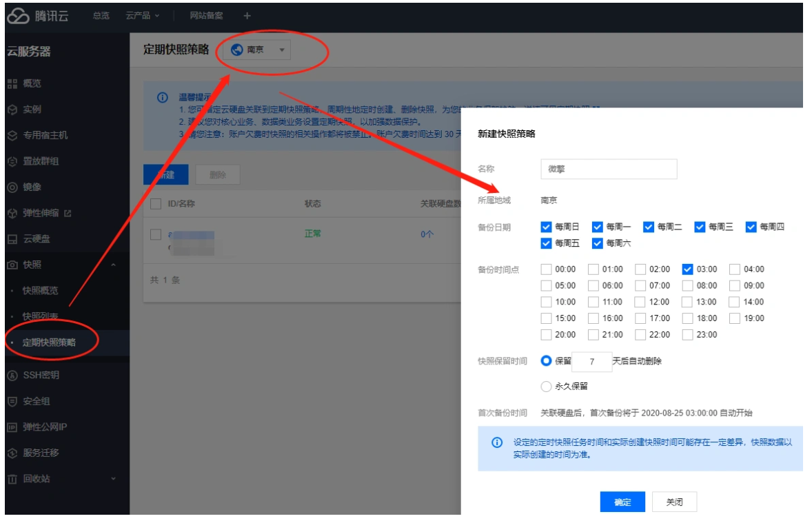Click the 回收站 trash icon
Image resolution: width=812 pixels, height=523 pixels.
tap(12, 479)
